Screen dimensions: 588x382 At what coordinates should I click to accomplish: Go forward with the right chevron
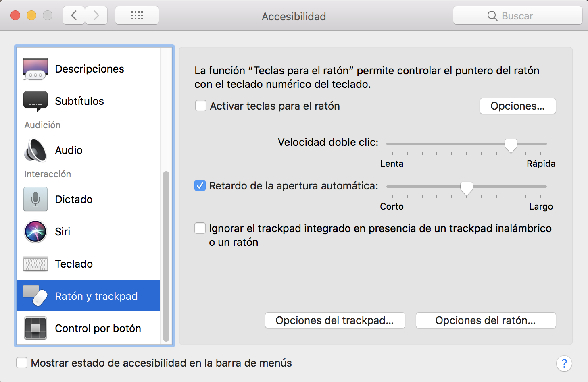click(96, 16)
